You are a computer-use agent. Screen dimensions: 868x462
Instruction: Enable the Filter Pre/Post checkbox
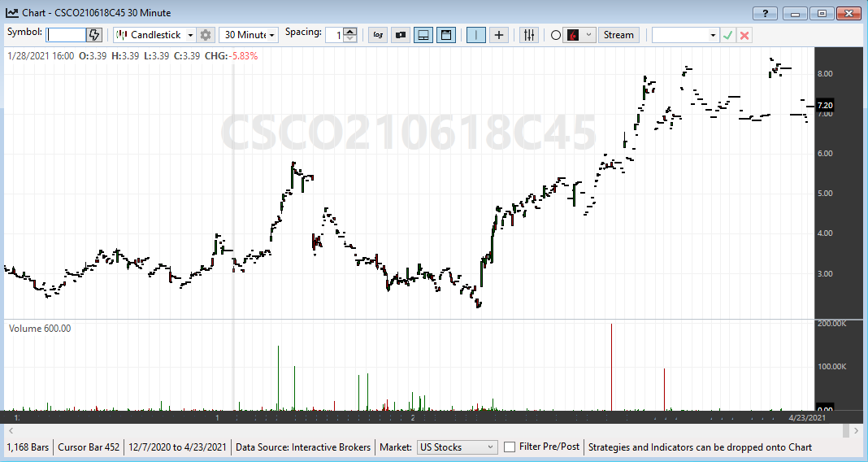[x=510, y=447]
